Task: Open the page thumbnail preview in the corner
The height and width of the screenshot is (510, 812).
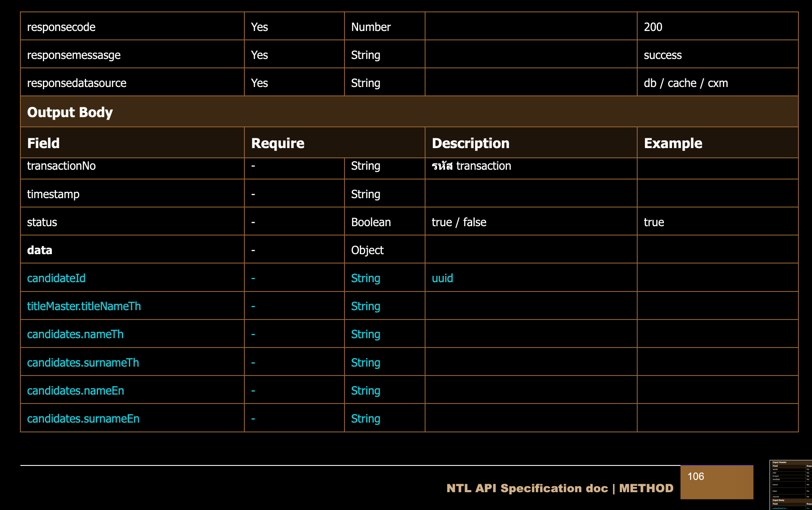Action: pos(790,485)
